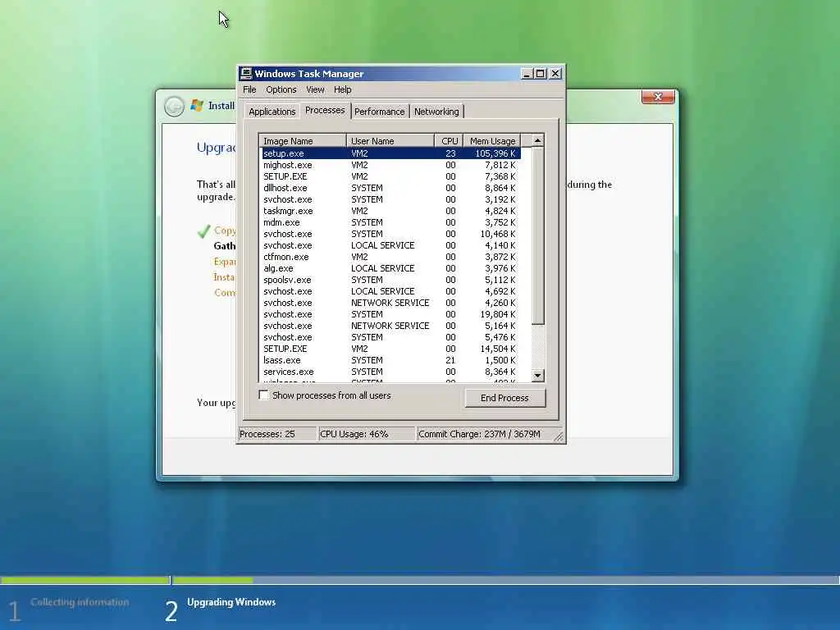This screenshot has height=630, width=840.
Task: Select the ctfmon.exe process
Action: tap(390, 257)
